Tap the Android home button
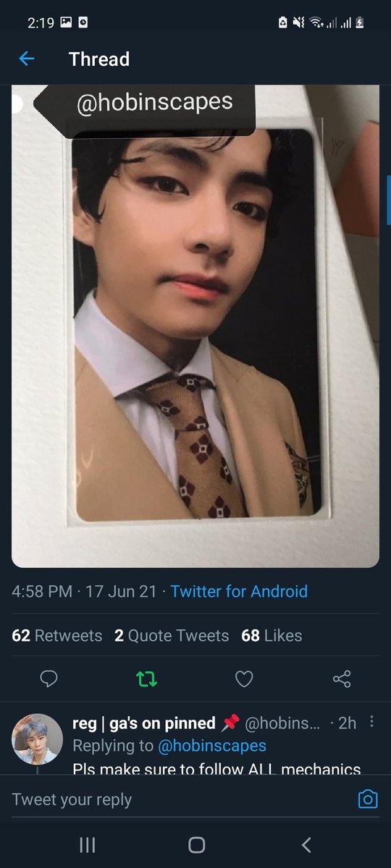 (195, 844)
